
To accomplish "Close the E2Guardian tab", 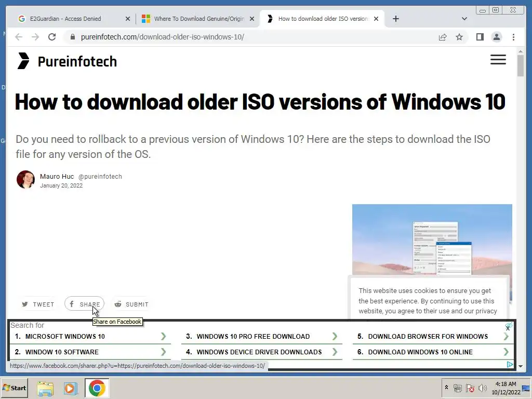I will (x=128, y=19).
